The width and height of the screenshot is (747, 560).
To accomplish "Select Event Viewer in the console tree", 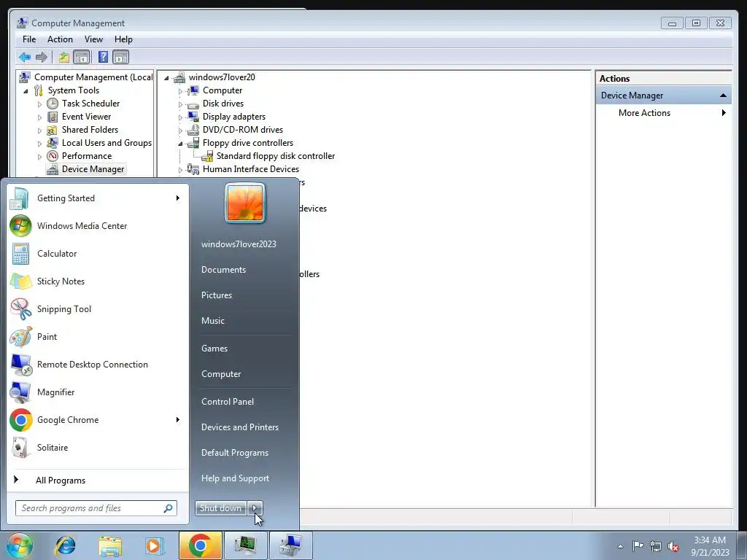I will point(86,117).
